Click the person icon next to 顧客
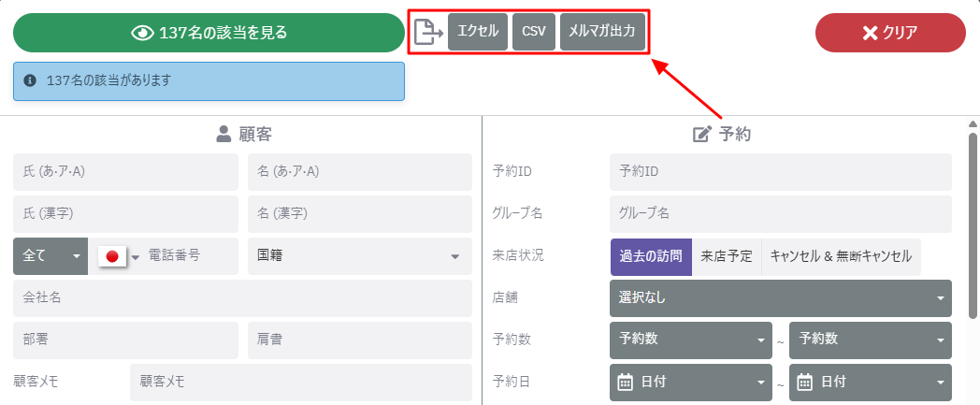 point(223,134)
